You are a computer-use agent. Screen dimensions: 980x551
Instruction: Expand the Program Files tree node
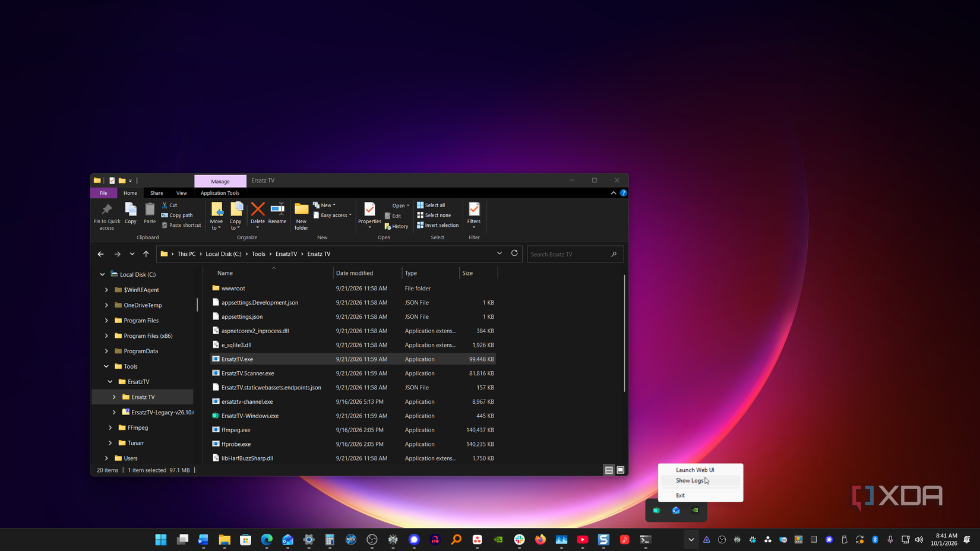click(x=107, y=321)
